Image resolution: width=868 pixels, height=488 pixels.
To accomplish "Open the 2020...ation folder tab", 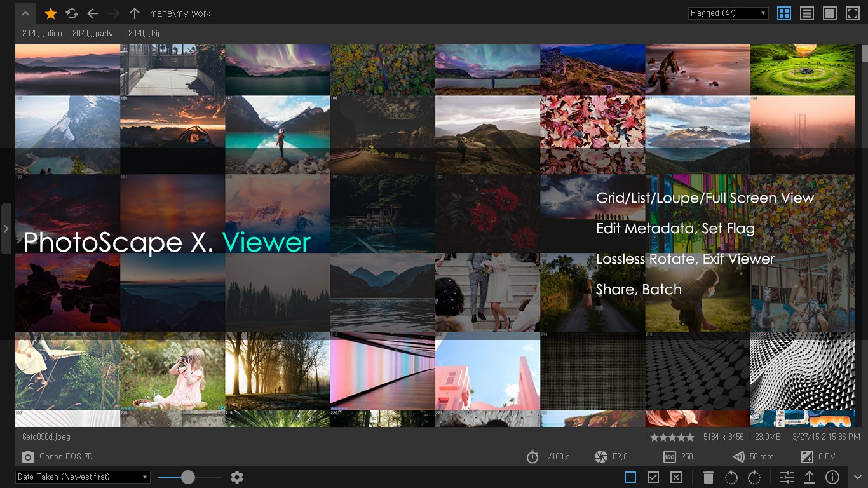I will pyautogui.click(x=42, y=34).
